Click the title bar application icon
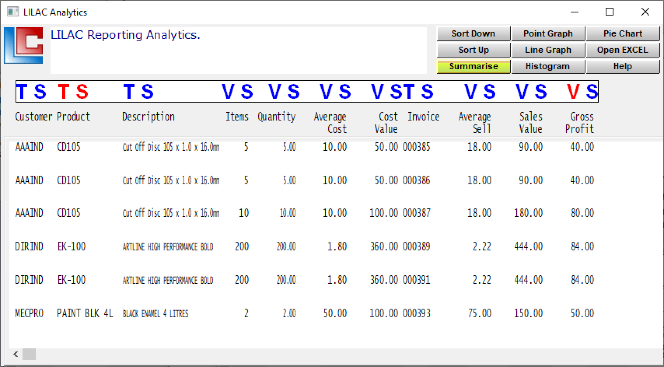Image resolution: width=664 pixels, height=367 pixels. pos(13,12)
